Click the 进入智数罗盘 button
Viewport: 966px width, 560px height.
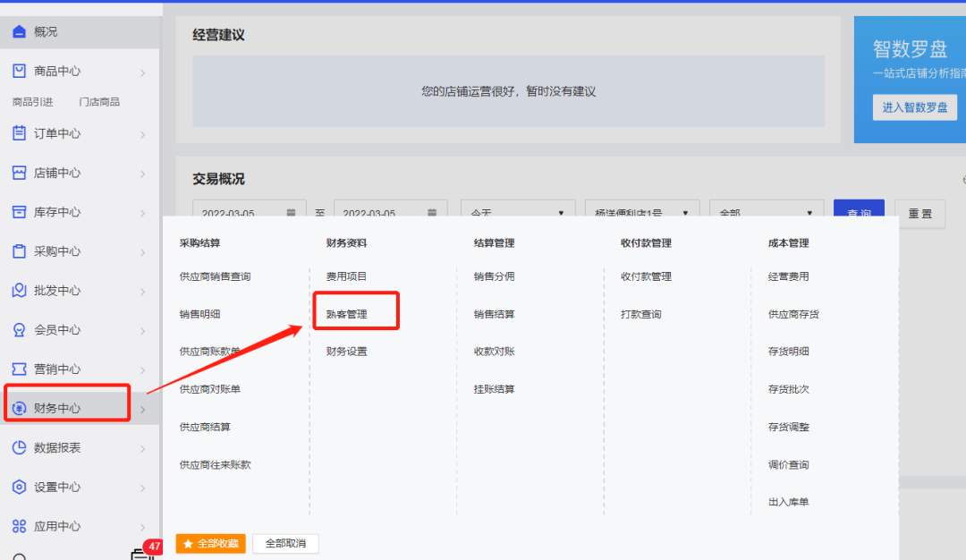point(914,107)
